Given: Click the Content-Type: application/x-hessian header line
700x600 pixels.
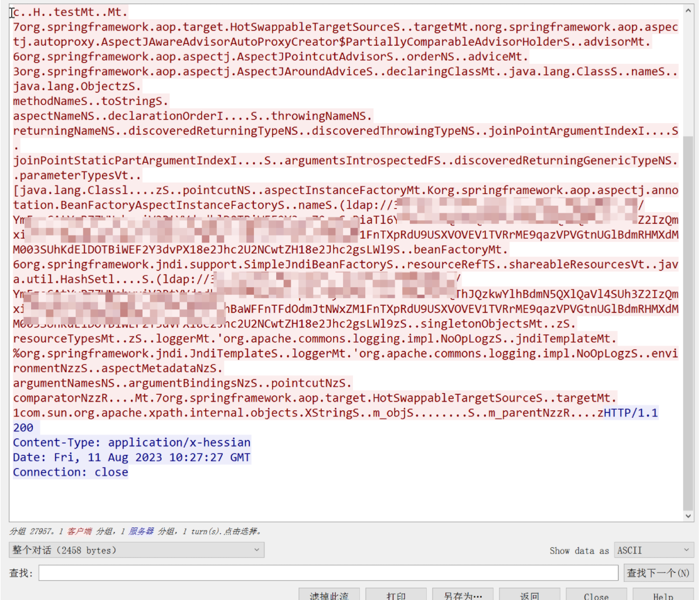Looking at the screenshot, I should (x=132, y=442).
